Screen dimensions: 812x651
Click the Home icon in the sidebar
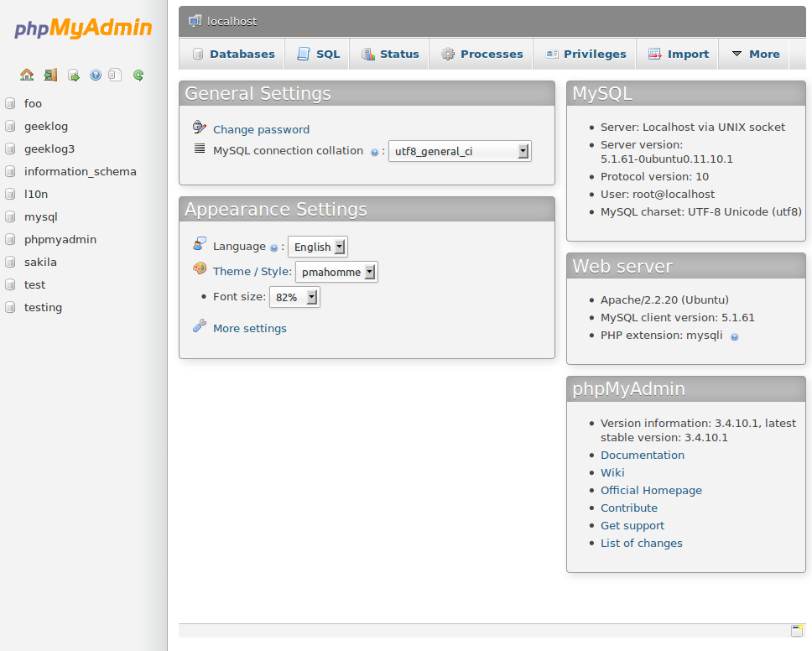[27, 75]
